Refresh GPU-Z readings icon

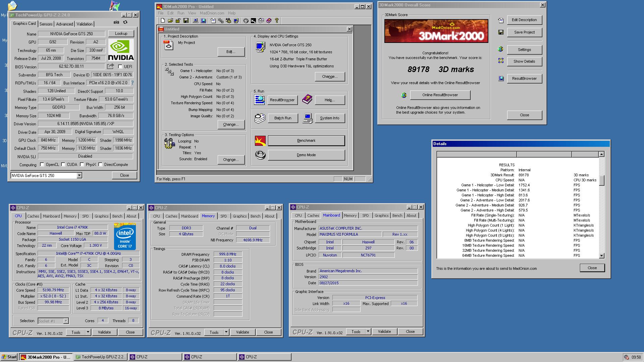click(x=125, y=22)
